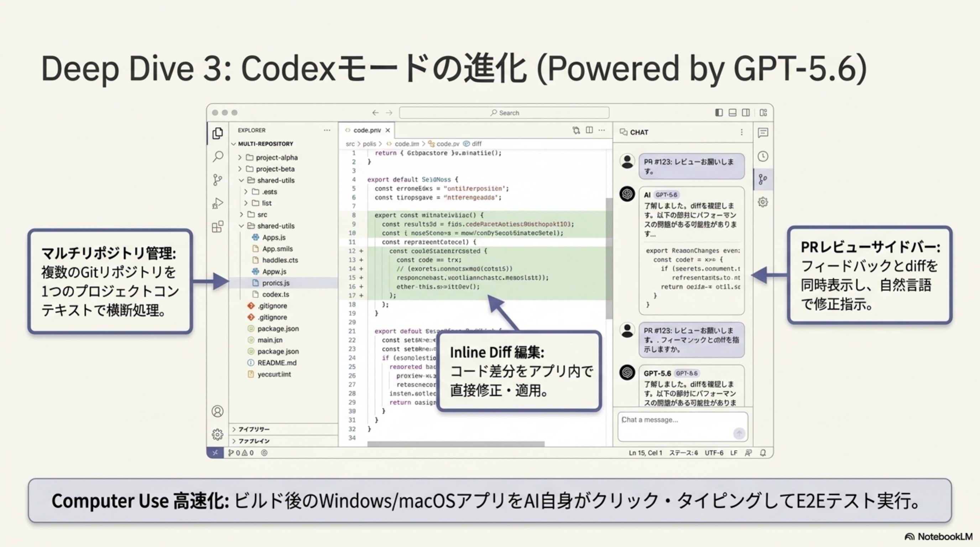Click the code.pv breadcrumb segment
This screenshot has width=980, height=547.
[x=444, y=144]
